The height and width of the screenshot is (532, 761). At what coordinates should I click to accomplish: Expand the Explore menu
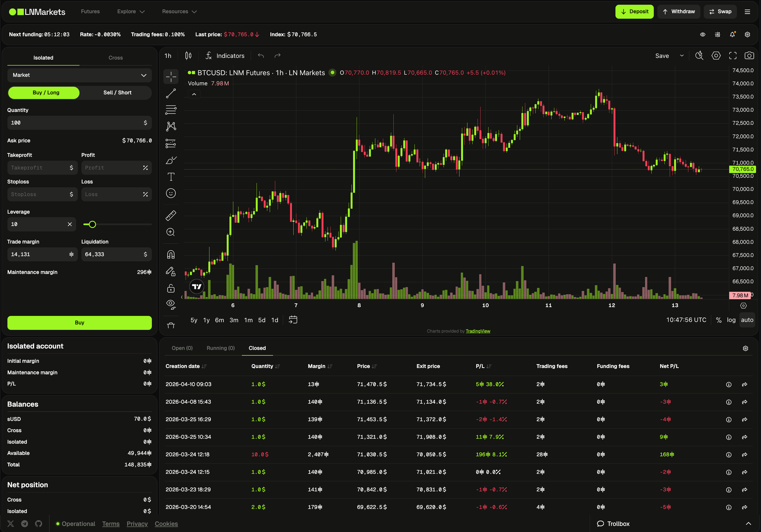(x=131, y=11)
